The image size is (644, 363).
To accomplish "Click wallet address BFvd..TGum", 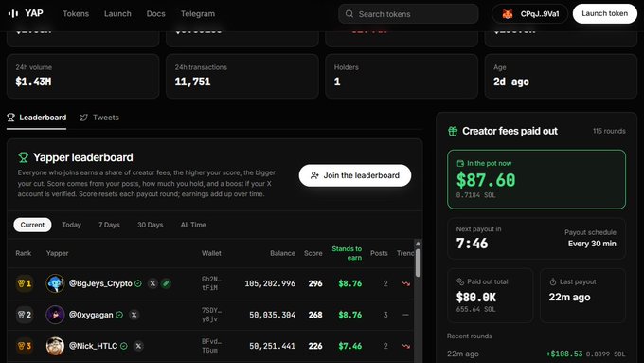I will coord(211,346).
